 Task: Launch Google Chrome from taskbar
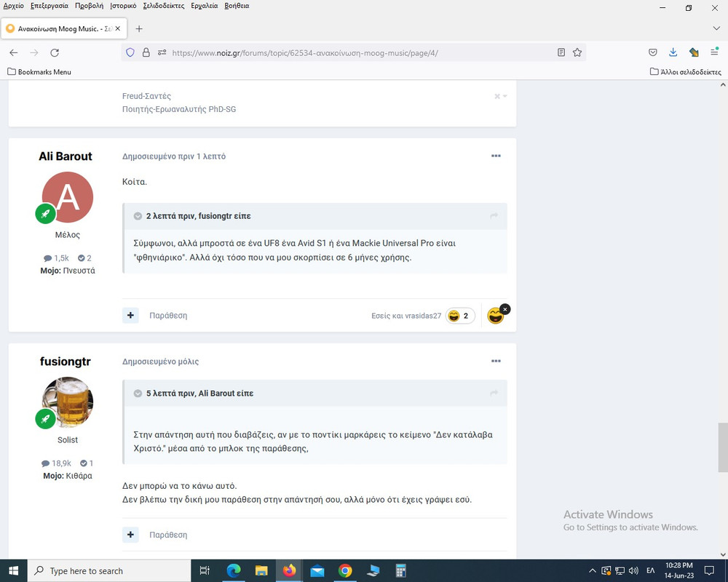345,571
